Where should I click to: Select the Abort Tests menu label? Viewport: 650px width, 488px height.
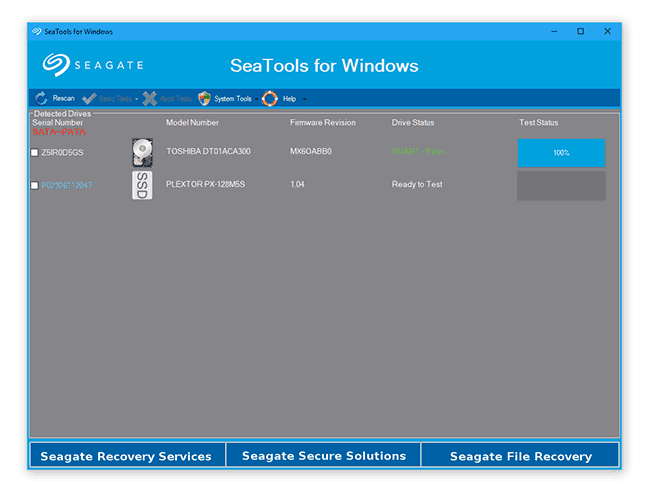click(x=176, y=99)
